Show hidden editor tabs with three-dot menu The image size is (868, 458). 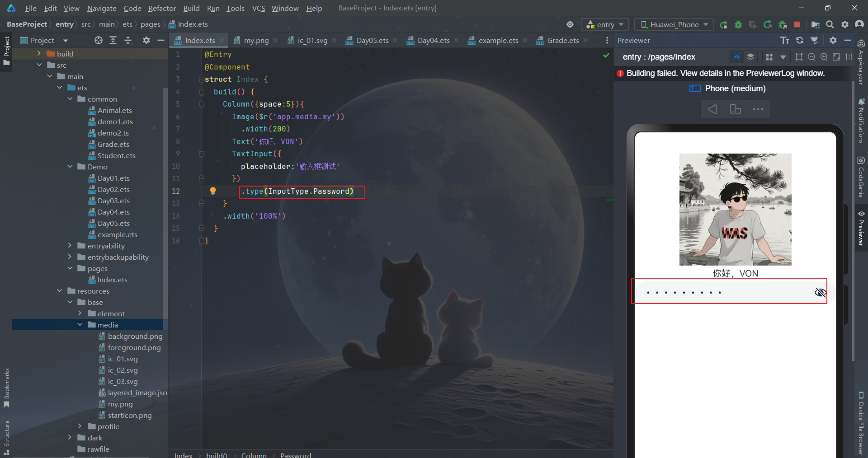click(607, 40)
